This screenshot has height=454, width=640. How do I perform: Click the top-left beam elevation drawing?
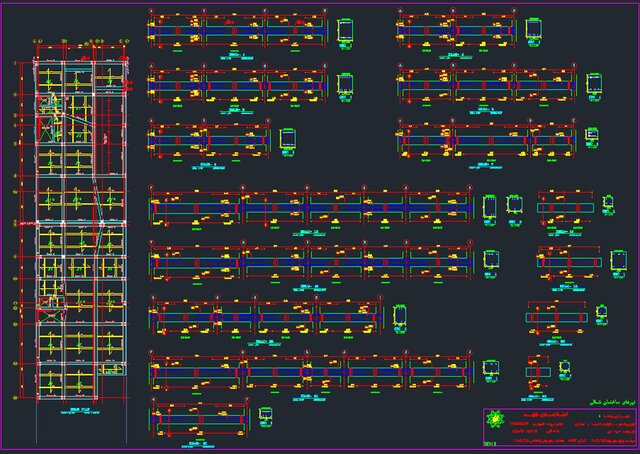tap(237, 31)
